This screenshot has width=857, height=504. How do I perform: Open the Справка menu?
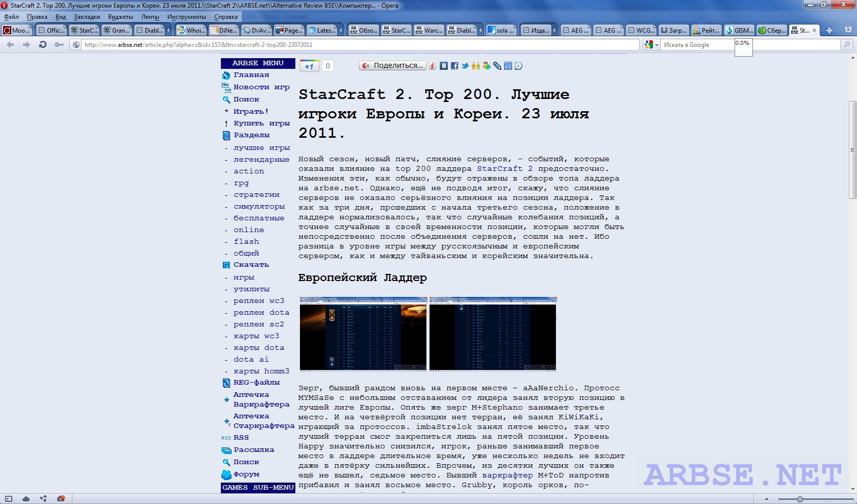pyautogui.click(x=226, y=17)
